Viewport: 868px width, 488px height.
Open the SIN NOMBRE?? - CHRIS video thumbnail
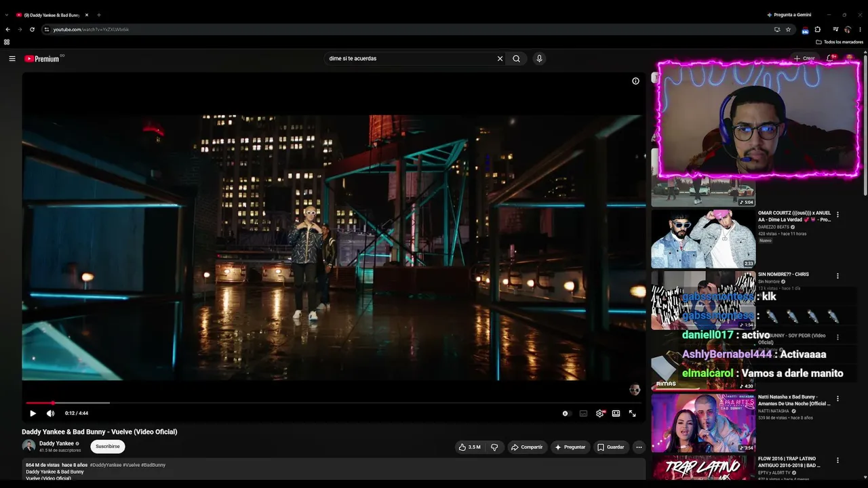pyautogui.click(x=703, y=300)
